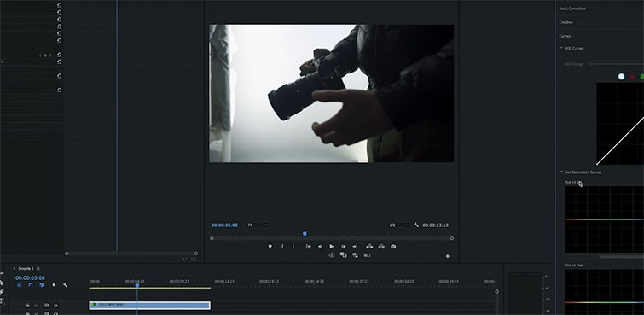Open timeline display settings wrench
The image size is (644, 315).
coord(65,284)
